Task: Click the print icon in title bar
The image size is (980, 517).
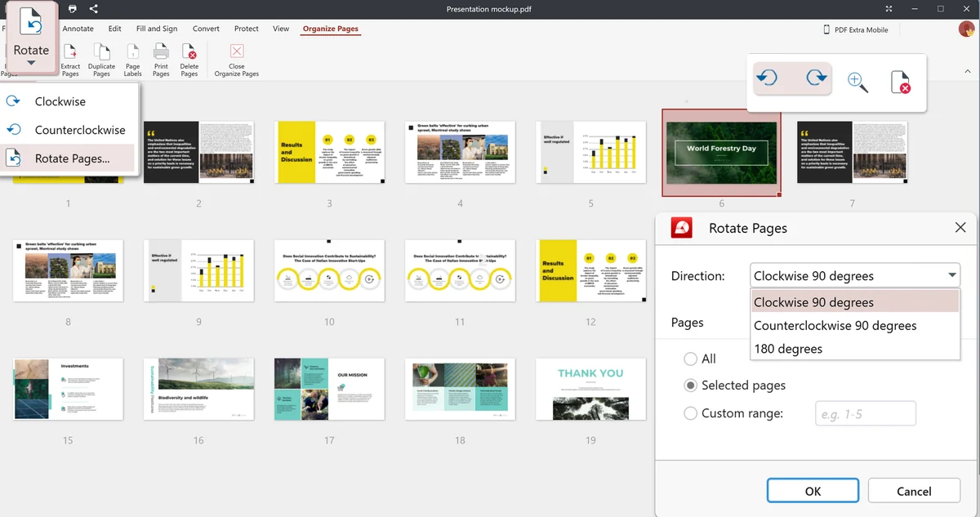Action: (x=73, y=9)
